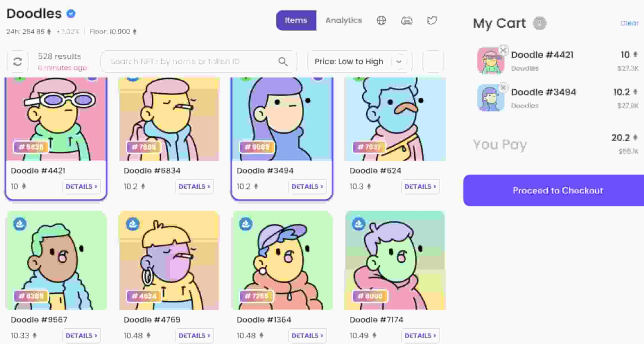
Task: Switch to the Analytics tab
Action: [344, 21]
